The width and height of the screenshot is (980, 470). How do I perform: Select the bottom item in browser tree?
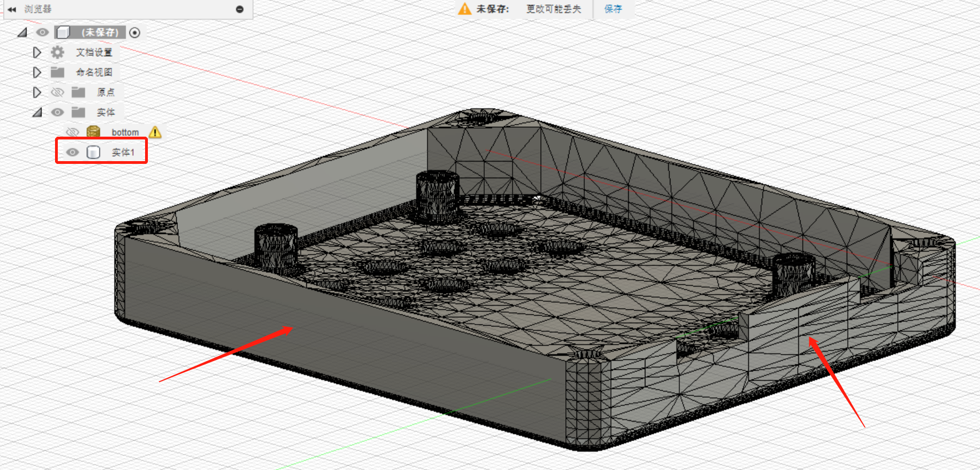125,132
